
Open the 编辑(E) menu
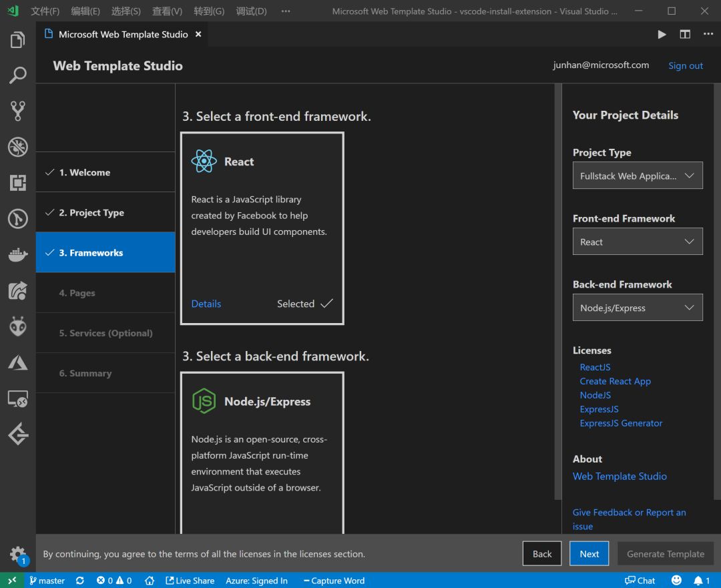(85, 11)
